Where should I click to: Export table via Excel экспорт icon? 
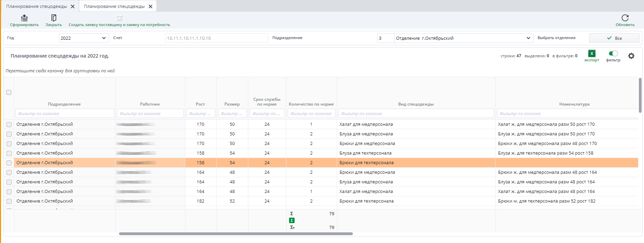(x=592, y=53)
